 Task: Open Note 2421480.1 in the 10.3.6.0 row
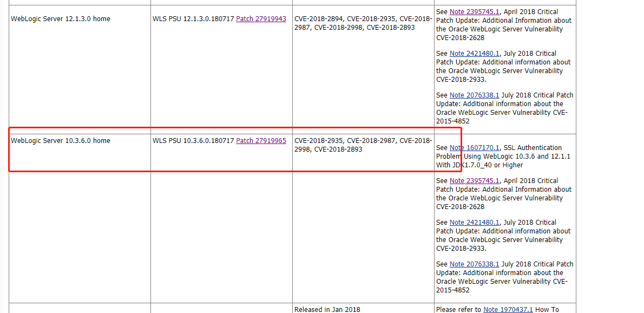point(475,222)
